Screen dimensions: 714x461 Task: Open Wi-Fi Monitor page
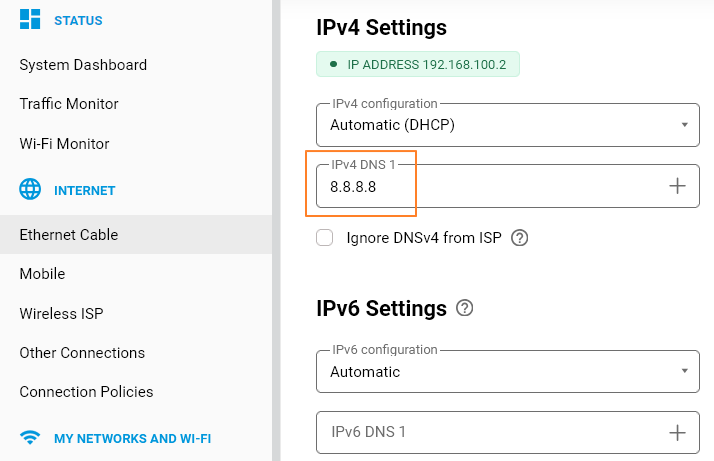(x=64, y=144)
